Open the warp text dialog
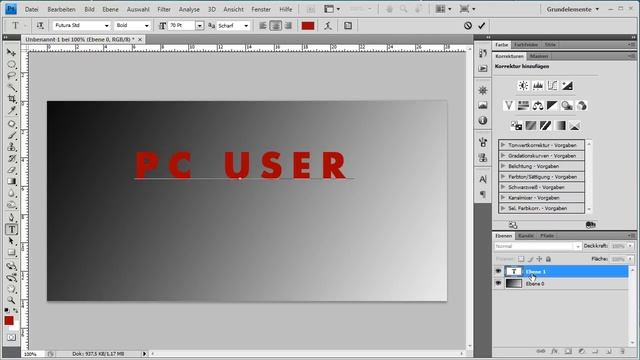 (x=328, y=25)
